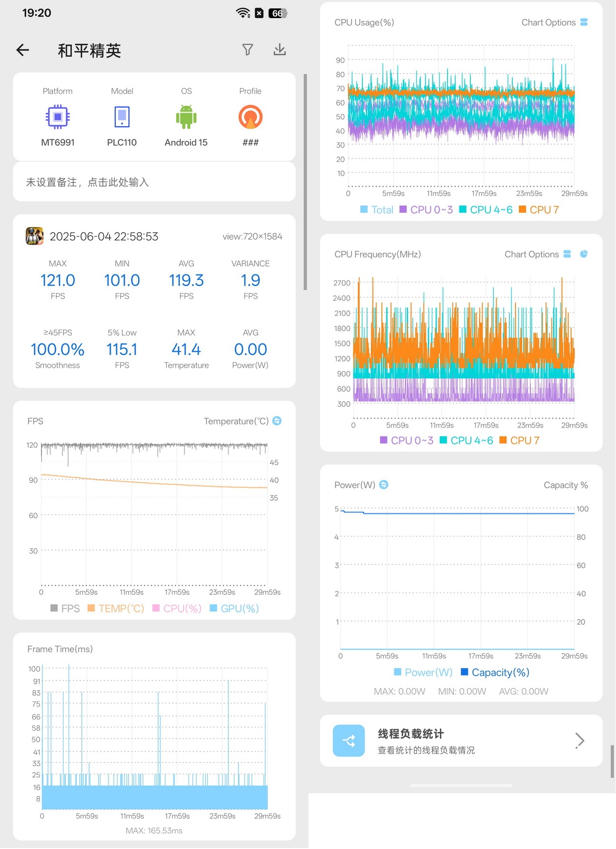
Task: Click the 115.1 5% Low value
Action: [x=122, y=349]
